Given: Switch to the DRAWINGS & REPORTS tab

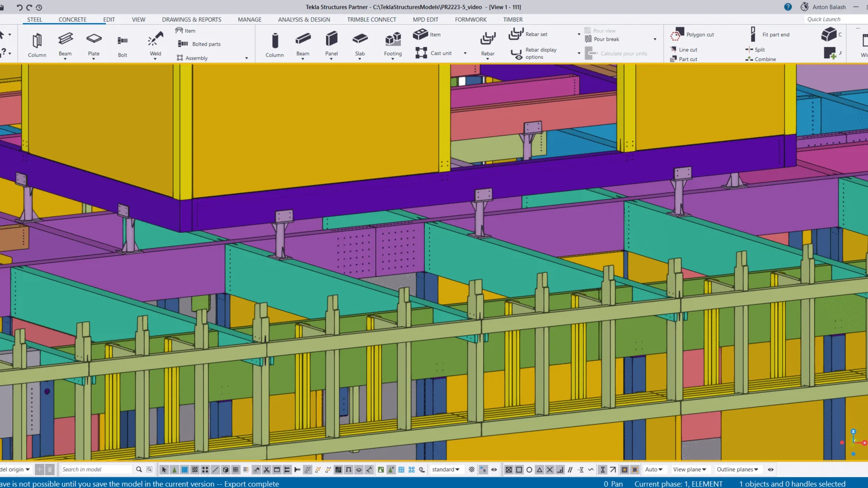Looking at the screenshot, I should point(191,19).
